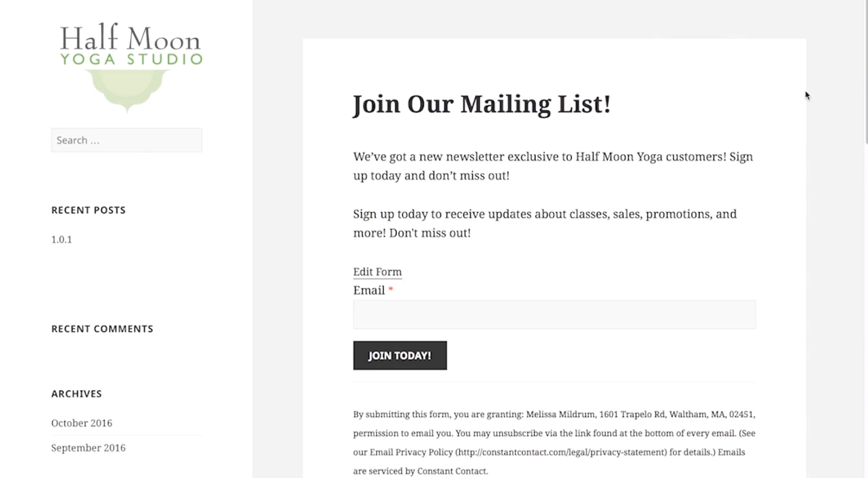The image size is (868, 478).
Task: Click the Archives sidebar heading
Action: (77, 394)
